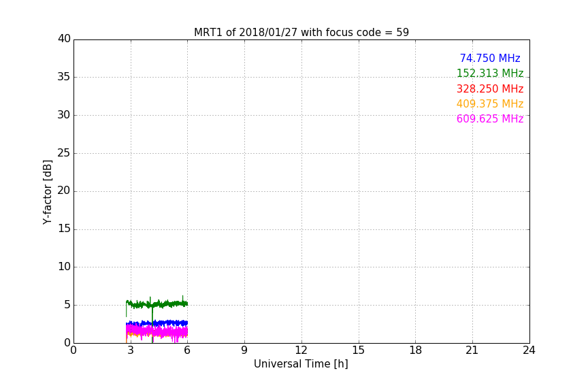Click the x-axis tick label 24

point(529,350)
